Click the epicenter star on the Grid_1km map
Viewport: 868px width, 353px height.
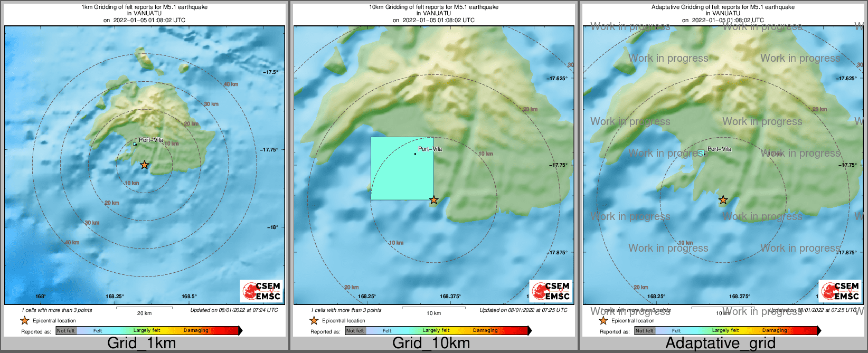(x=145, y=165)
